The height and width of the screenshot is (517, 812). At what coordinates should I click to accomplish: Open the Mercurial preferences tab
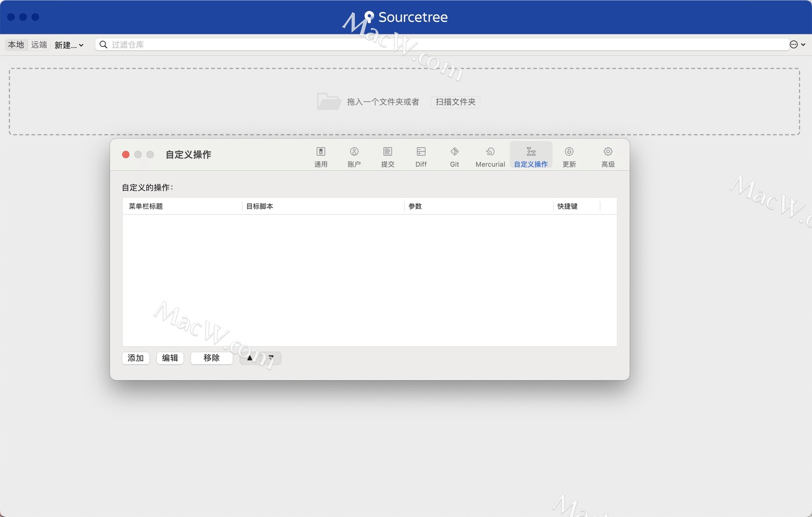pyautogui.click(x=490, y=157)
